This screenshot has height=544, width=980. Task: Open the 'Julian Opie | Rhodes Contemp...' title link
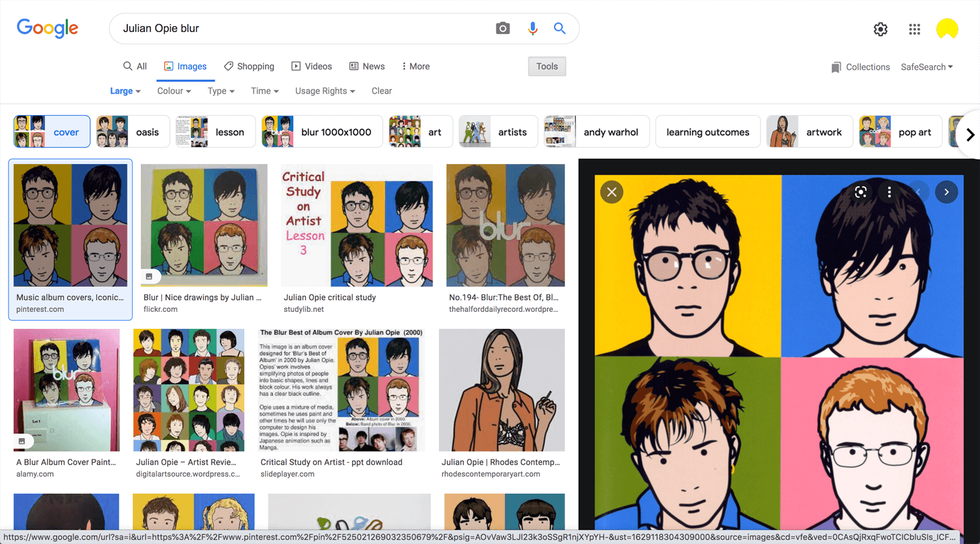(500, 462)
